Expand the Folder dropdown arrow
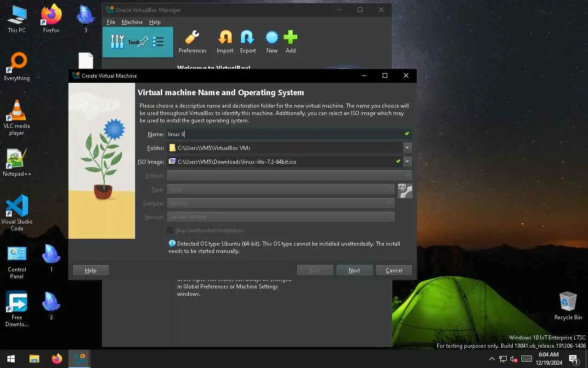The width and height of the screenshot is (588, 368). point(407,148)
